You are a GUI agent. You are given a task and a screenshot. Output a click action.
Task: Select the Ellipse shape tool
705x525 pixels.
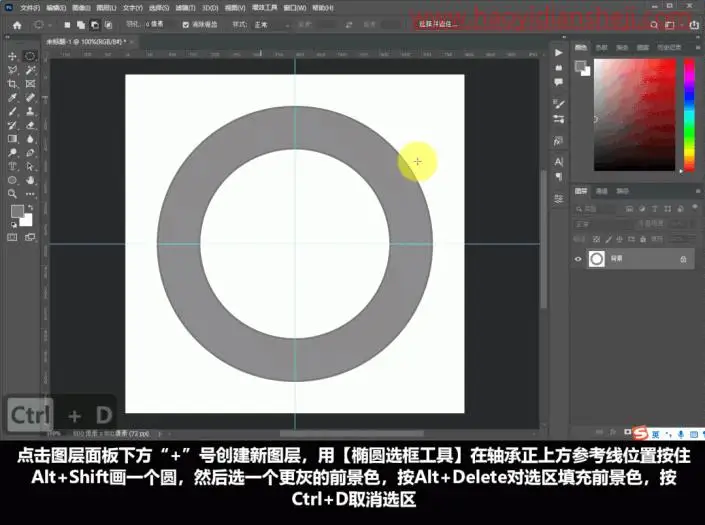(x=12, y=180)
